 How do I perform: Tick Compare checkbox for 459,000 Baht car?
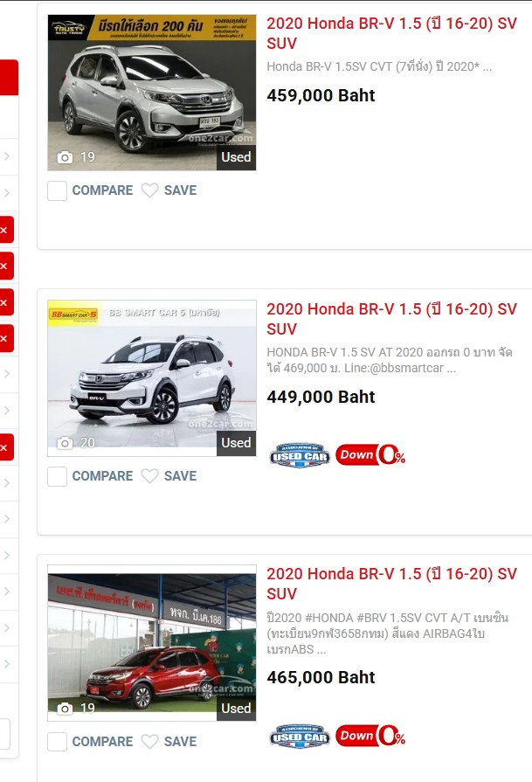58,191
